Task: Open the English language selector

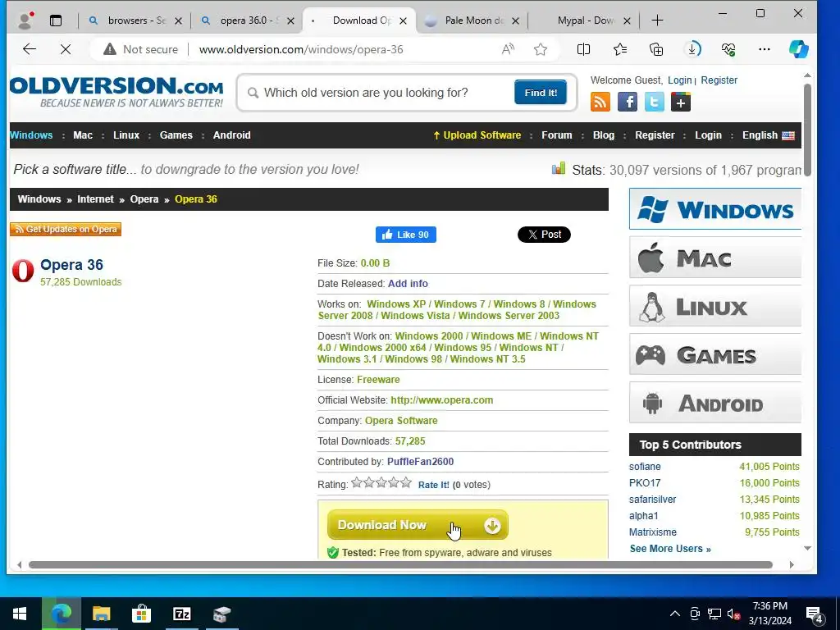Action: pyautogui.click(x=768, y=135)
